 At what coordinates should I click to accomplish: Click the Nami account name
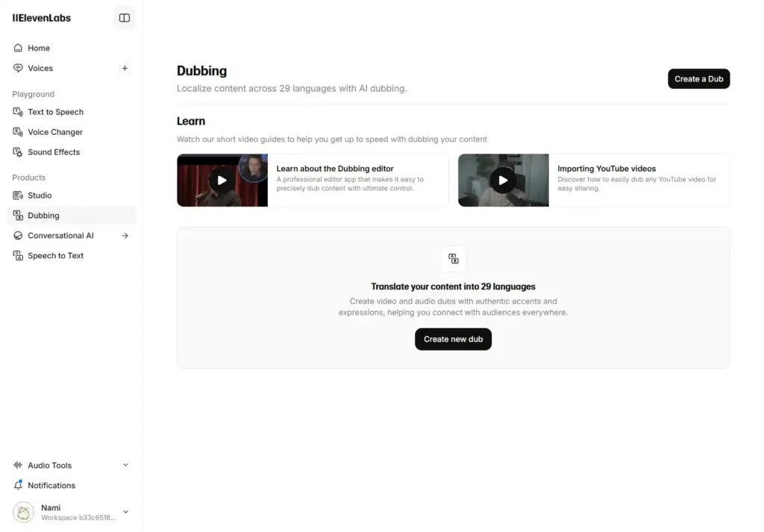(x=51, y=507)
